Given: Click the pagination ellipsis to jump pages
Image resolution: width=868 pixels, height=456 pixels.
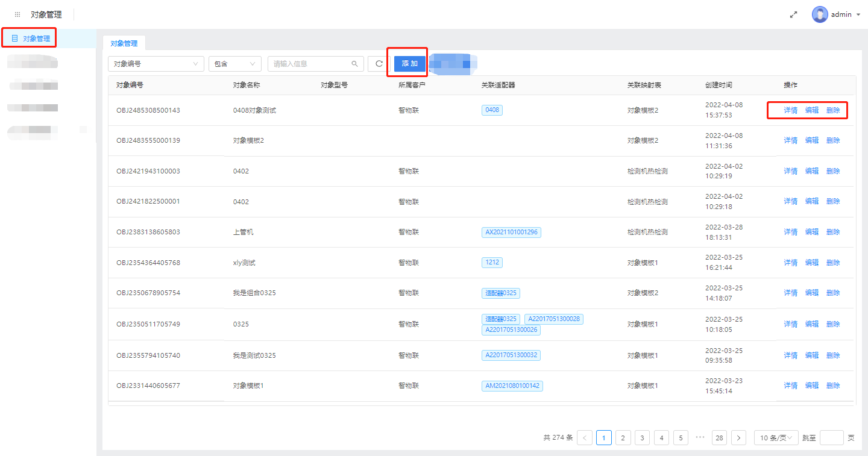Looking at the screenshot, I should (x=700, y=438).
